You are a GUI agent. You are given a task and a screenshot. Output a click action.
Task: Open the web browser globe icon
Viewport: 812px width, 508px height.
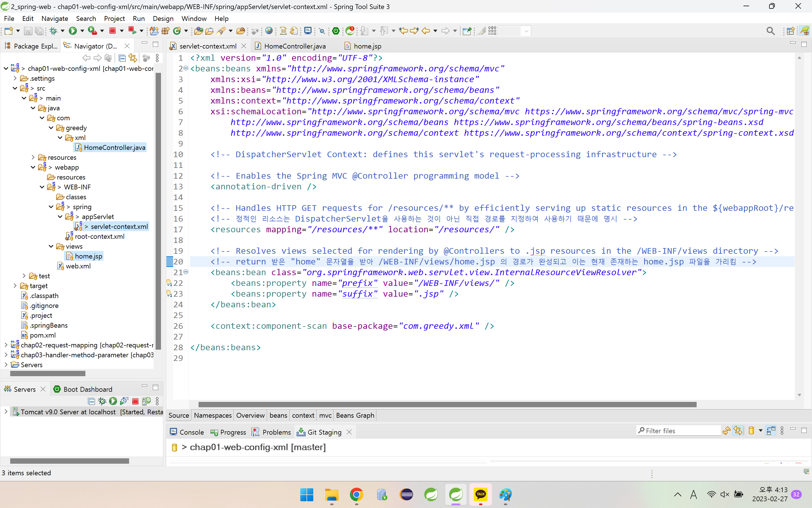tap(269, 31)
